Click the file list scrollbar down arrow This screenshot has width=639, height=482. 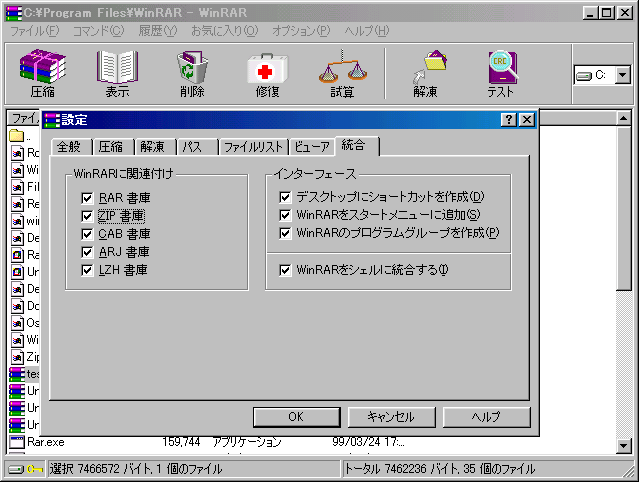coord(624,445)
